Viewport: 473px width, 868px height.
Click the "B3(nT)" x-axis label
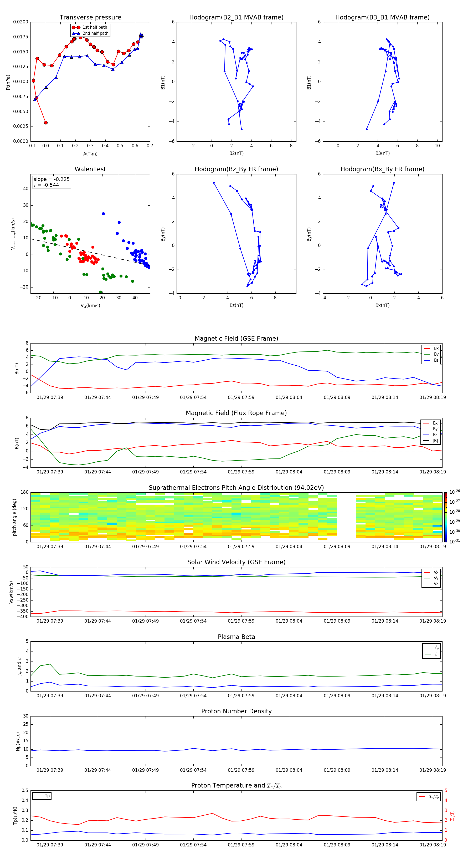pos(382,153)
